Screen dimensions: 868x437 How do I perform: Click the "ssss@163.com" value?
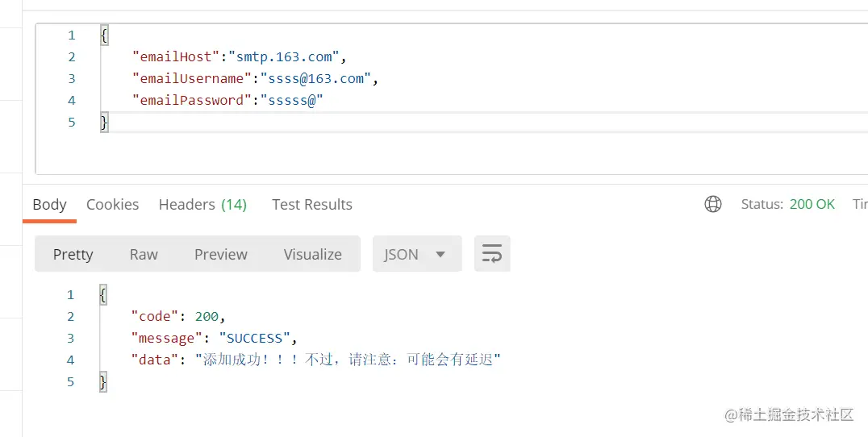[315, 78]
